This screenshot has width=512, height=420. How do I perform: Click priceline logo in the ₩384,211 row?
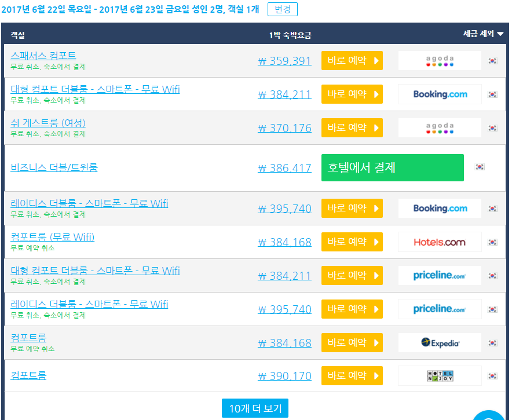tap(440, 275)
